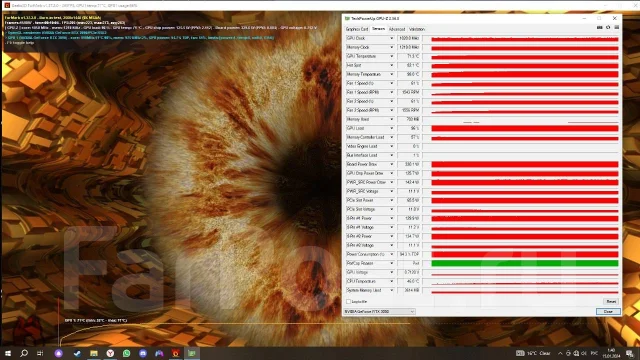The image size is (640, 360).
Task: Enable the Log to file checkbox
Action: pyautogui.click(x=348, y=302)
